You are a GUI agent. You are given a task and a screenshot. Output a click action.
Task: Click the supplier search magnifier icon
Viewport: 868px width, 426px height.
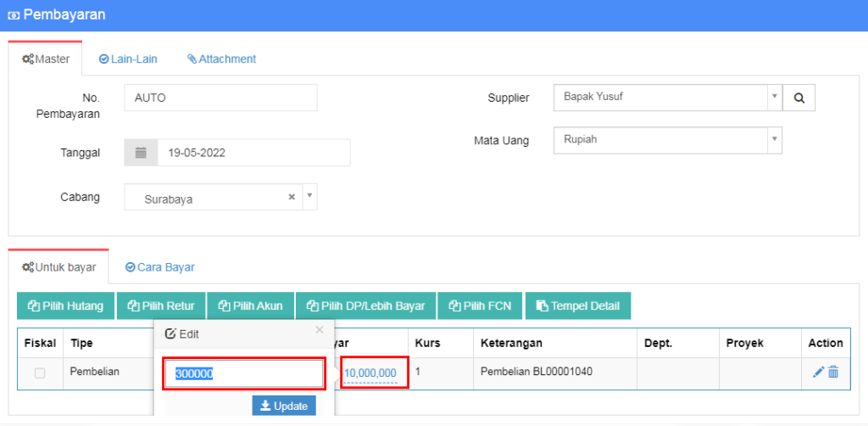coord(798,98)
